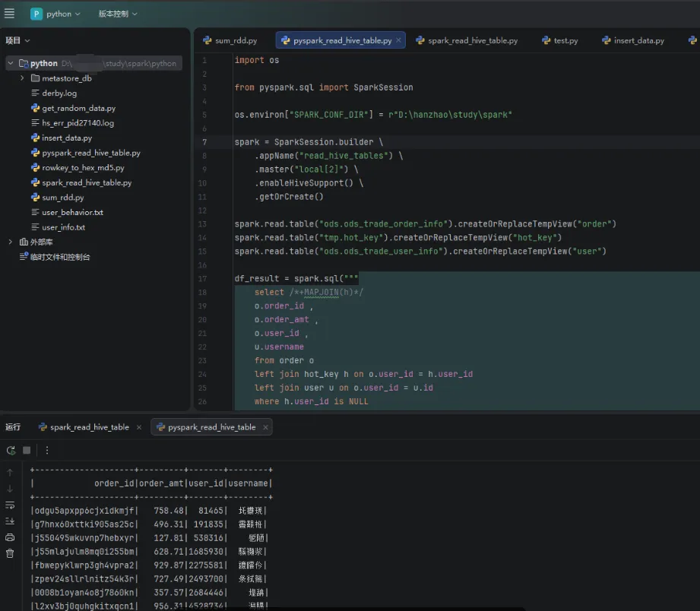Click order_id header in console output
The width and height of the screenshot is (700, 611).
pos(114,483)
